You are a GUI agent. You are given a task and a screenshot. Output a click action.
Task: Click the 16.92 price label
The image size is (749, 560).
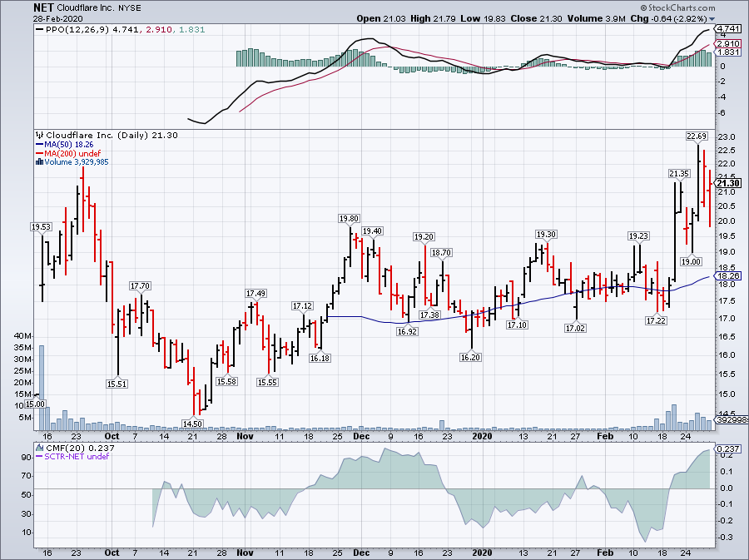[407, 332]
